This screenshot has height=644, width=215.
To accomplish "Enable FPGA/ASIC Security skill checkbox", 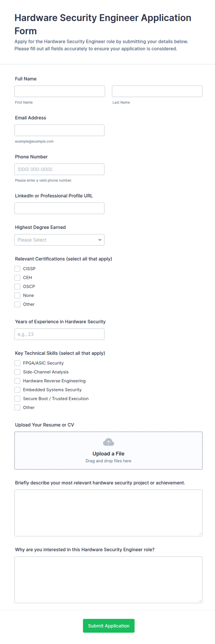I will [17, 363].
